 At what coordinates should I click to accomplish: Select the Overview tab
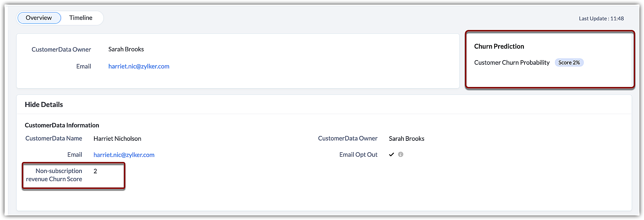pos(39,18)
